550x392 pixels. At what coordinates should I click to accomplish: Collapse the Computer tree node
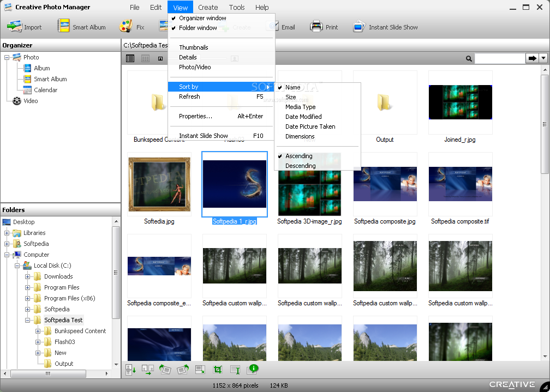pyautogui.click(x=7, y=255)
